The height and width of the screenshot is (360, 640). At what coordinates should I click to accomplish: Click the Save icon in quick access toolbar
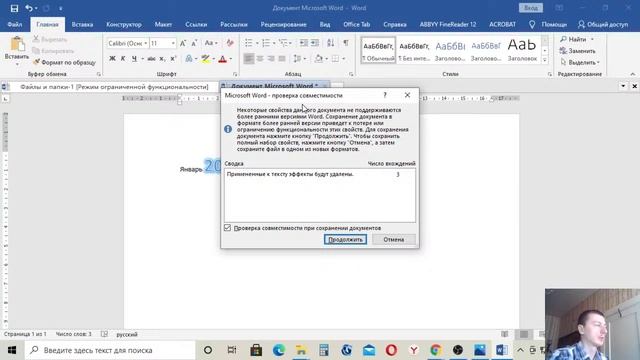coord(14,8)
